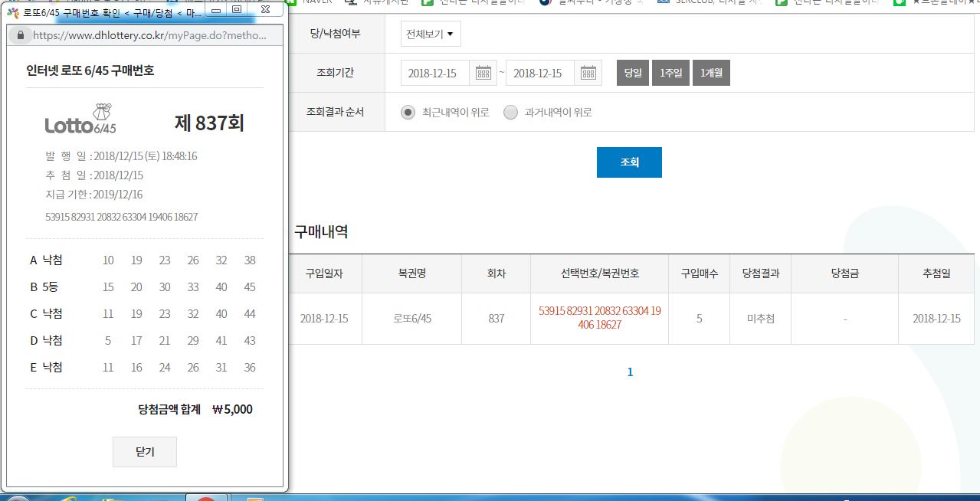Select the 과거내역이 위로 radio button
Screen dimensions: 980x501
point(511,113)
